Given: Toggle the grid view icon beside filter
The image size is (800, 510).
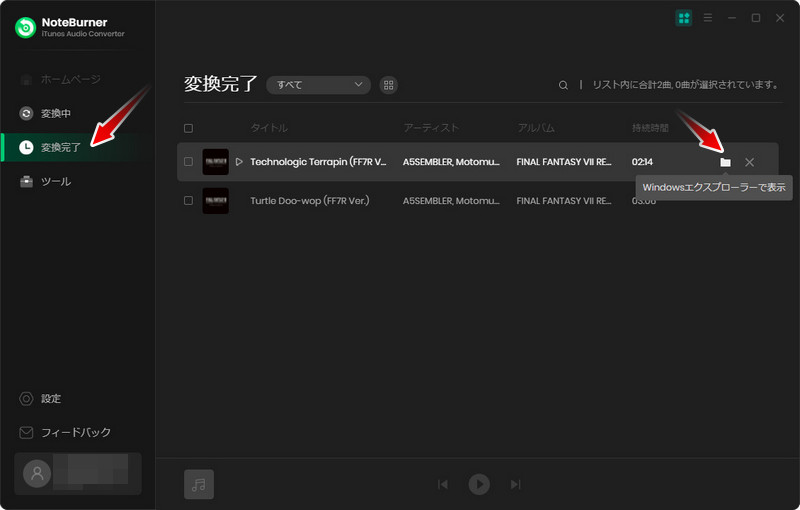Looking at the screenshot, I should (x=389, y=85).
